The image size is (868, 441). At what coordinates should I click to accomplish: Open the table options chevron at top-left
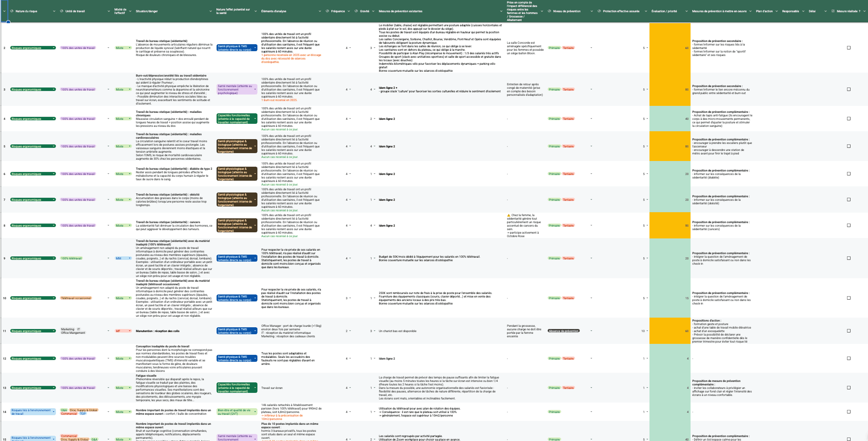pyautogui.click(x=5, y=11)
